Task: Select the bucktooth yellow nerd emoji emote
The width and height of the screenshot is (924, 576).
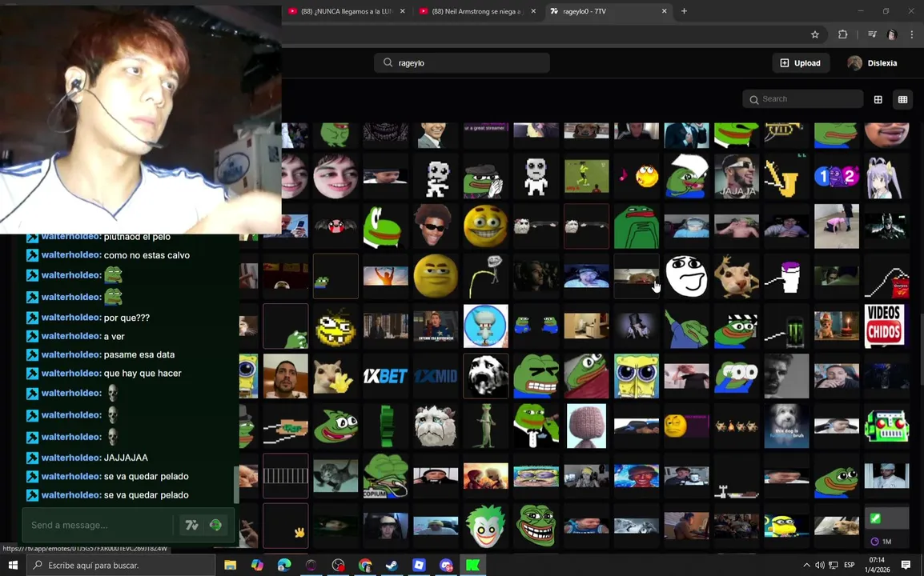Action: point(335,326)
